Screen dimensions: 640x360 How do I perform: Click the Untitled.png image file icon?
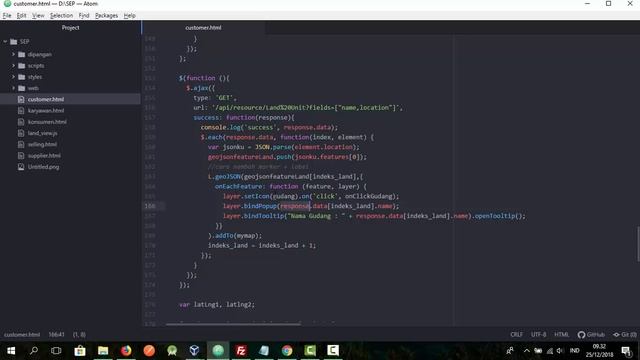(x=21, y=167)
